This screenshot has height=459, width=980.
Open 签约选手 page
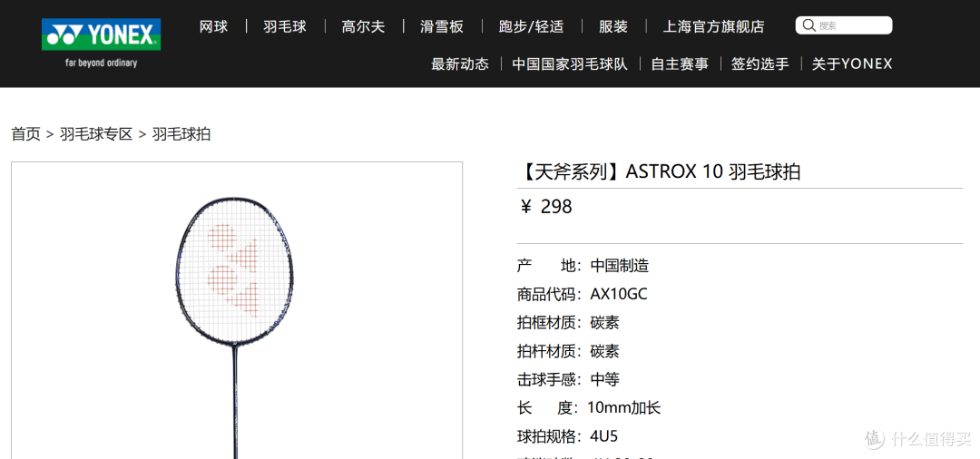[760, 63]
